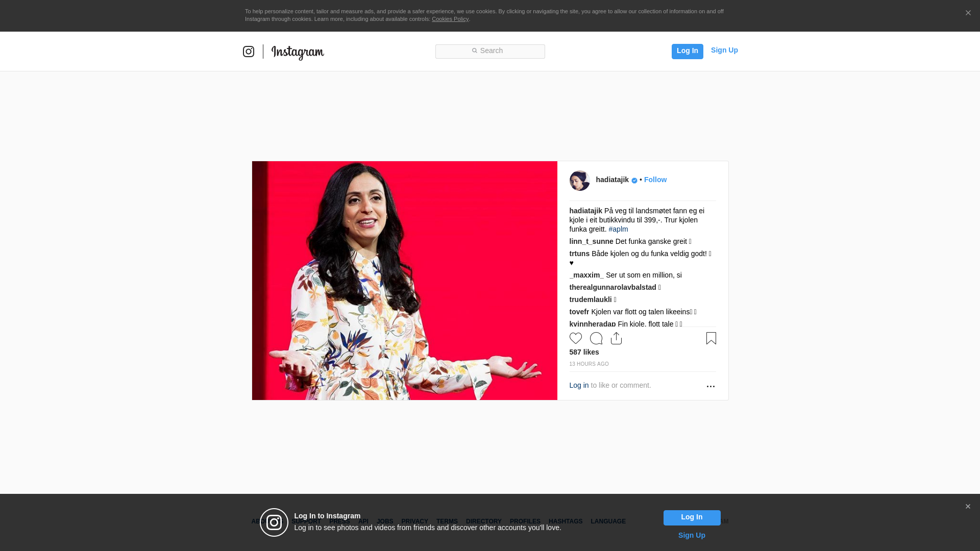Close the bottom login prompt banner
This screenshot has width=980, height=551.
(x=968, y=507)
